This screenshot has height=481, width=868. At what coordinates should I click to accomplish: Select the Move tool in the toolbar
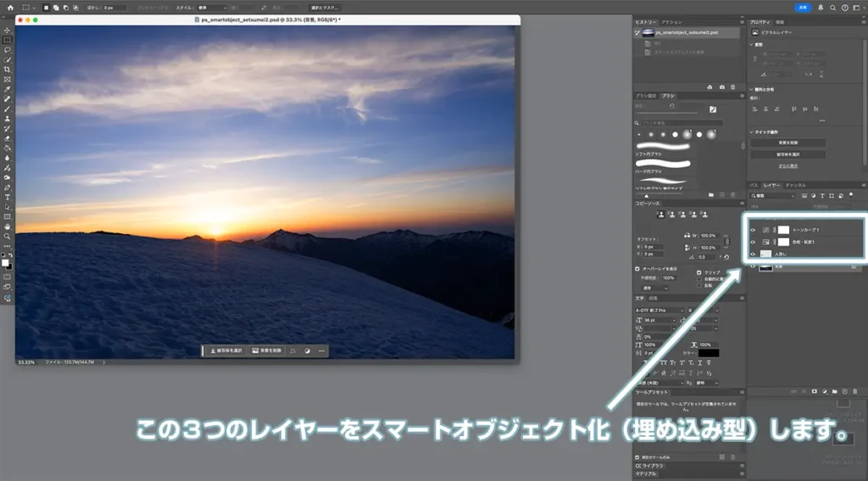pyautogui.click(x=7, y=30)
